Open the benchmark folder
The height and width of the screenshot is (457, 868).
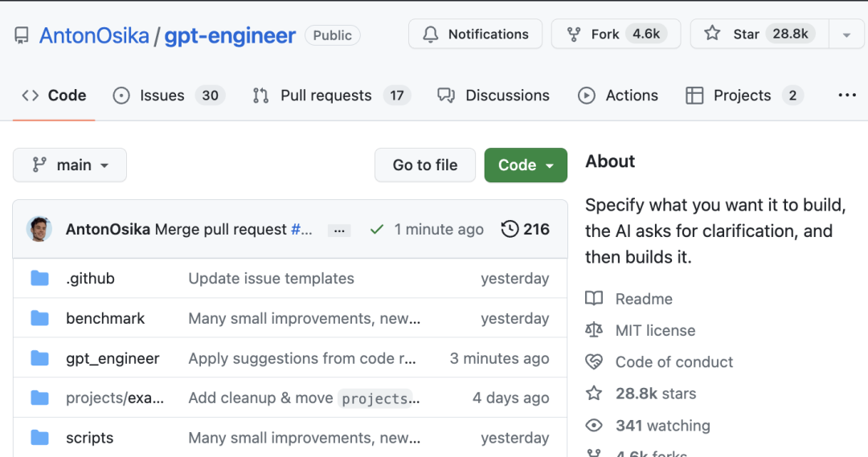coord(105,318)
